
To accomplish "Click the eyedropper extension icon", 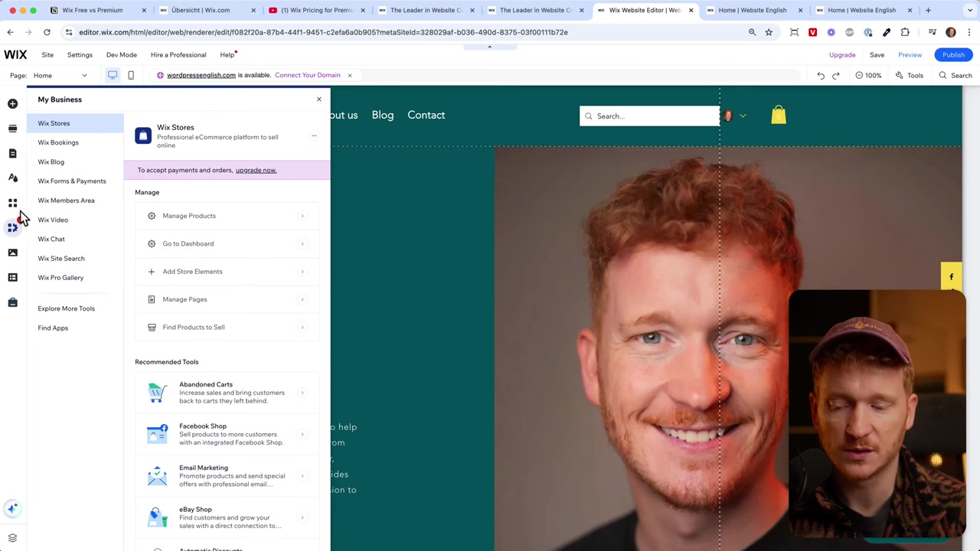I will tap(887, 32).
